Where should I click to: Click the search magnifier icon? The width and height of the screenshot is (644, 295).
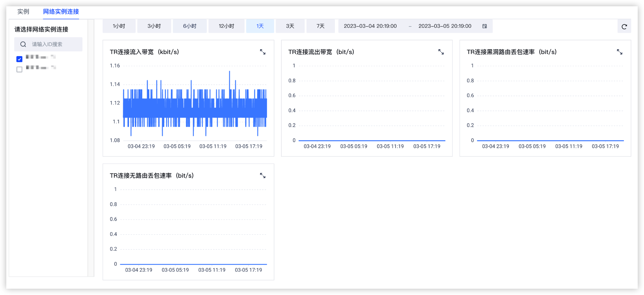23,44
